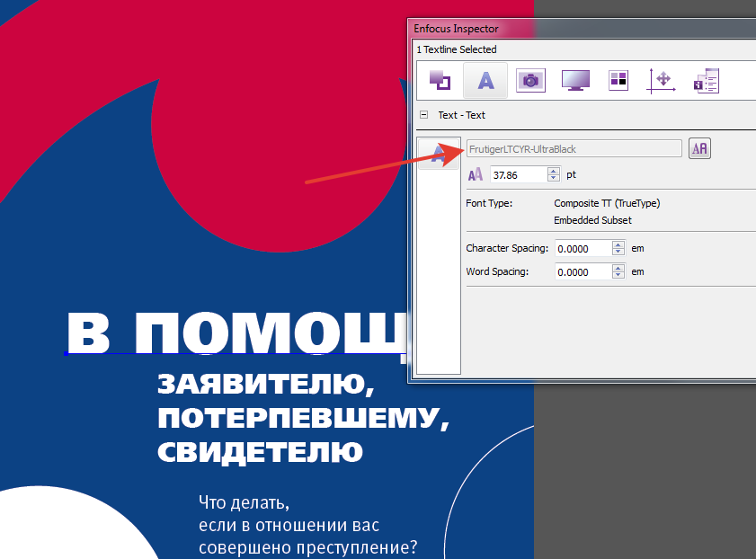Open the Separations monitor icon

pyautogui.click(x=574, y=80)
